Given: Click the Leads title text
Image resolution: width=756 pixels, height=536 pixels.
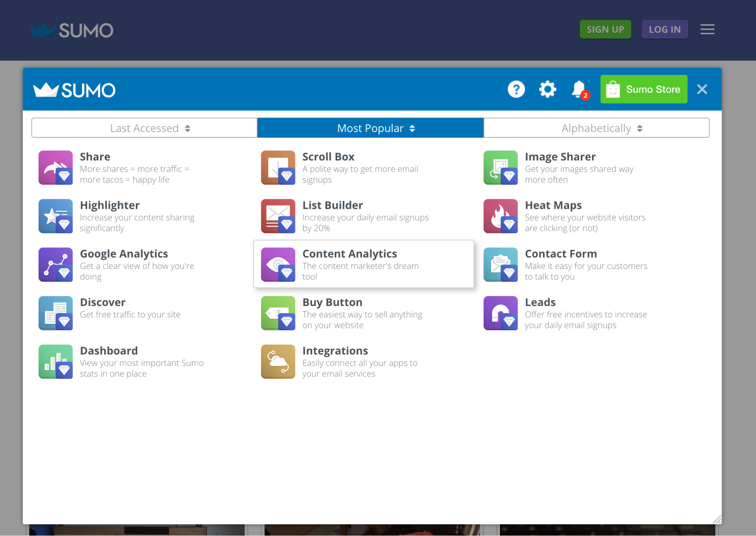Looking at the screenshot, I should pos(540,302).
